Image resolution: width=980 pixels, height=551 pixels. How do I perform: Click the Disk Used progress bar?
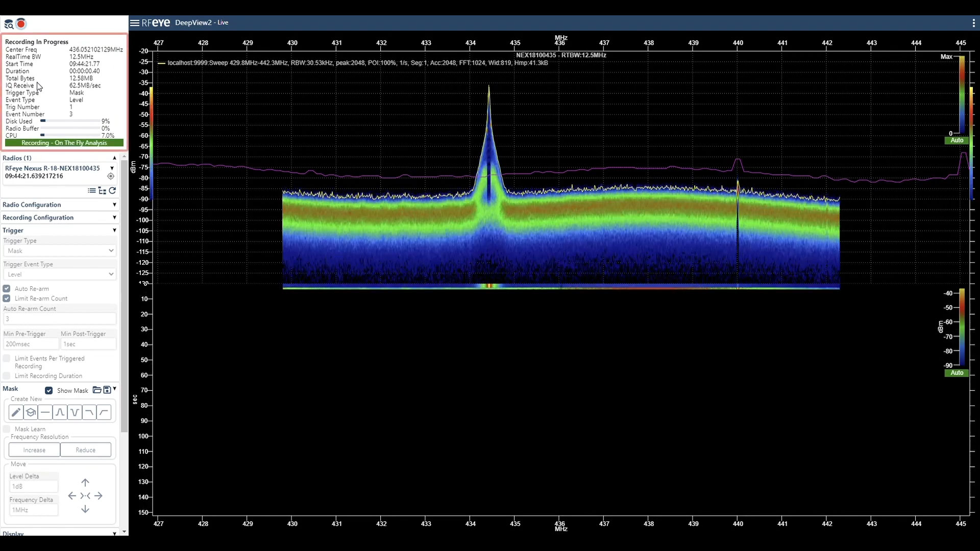point(70,121)
